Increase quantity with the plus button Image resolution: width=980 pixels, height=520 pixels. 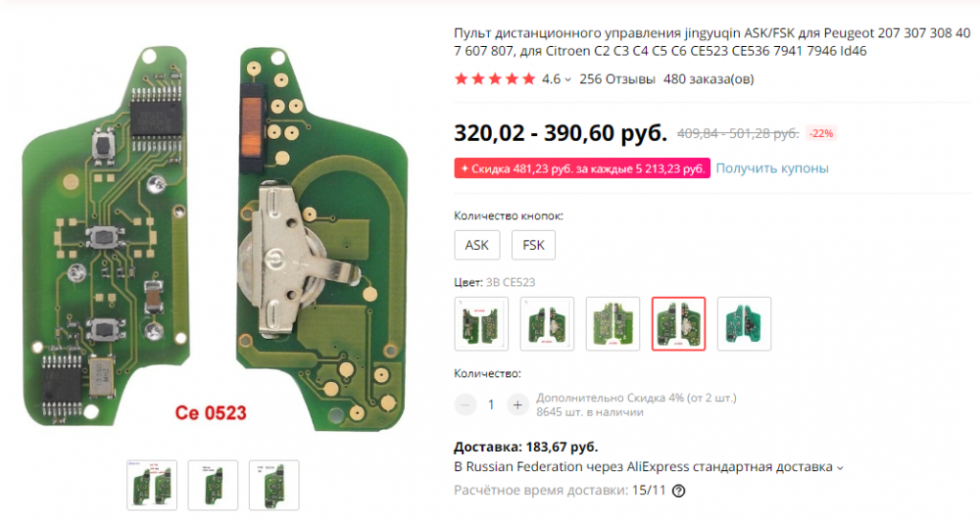(517, 404)
